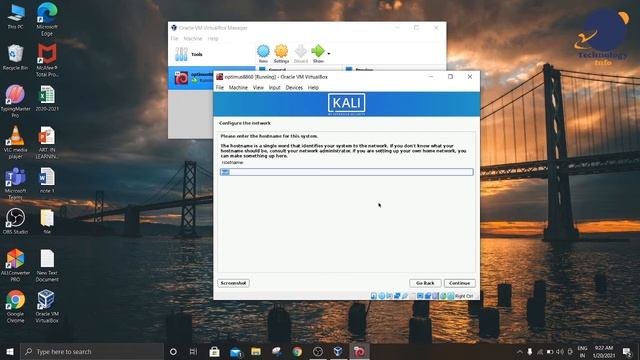Open Mail app from taskbar
The height and width of the screenshot is (360, 640).
click(x=236, y=351)
